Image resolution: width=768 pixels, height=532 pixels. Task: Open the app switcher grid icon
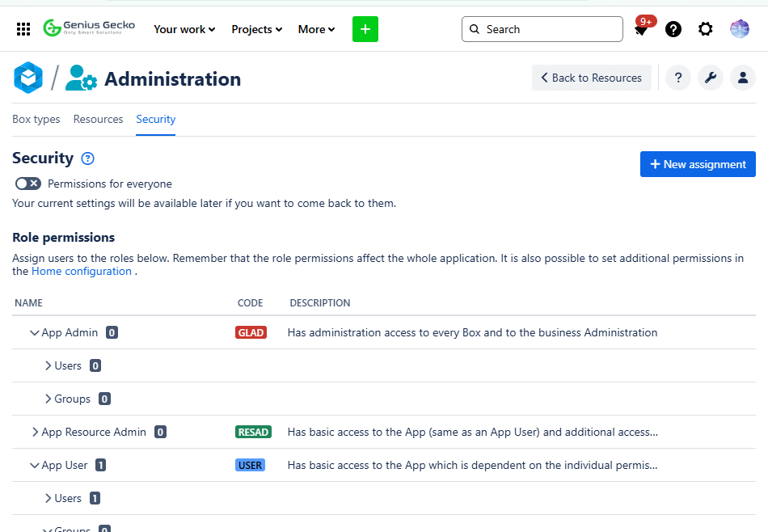(23, 29)
